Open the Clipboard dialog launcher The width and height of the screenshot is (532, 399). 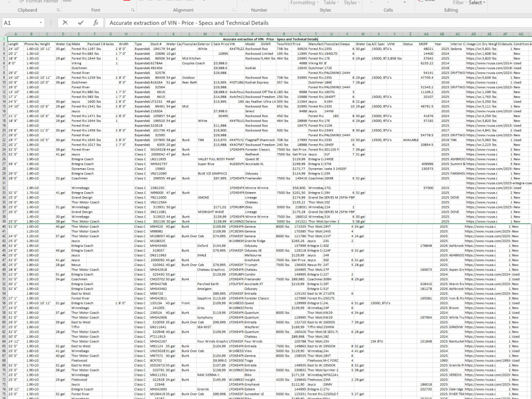[58, 10]
